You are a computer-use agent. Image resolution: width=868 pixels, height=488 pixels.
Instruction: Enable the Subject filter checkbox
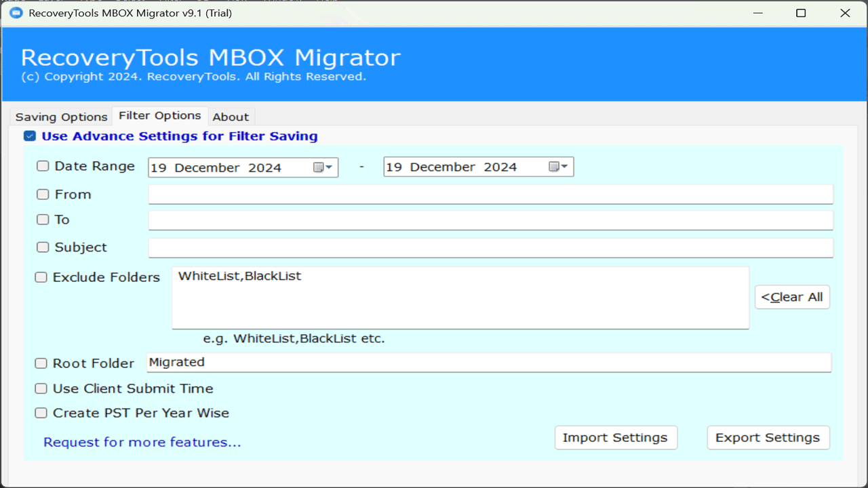[x=43, y=247]
